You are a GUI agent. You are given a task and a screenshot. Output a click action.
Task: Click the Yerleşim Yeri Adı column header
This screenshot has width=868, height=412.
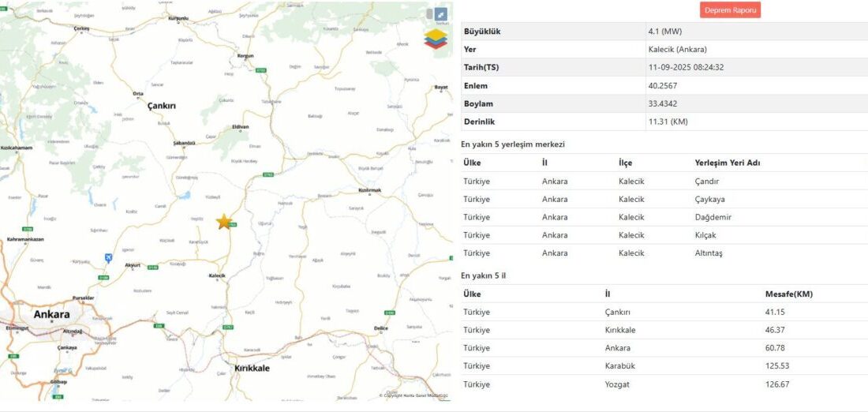pyautogui.click(x=728, y=163)
